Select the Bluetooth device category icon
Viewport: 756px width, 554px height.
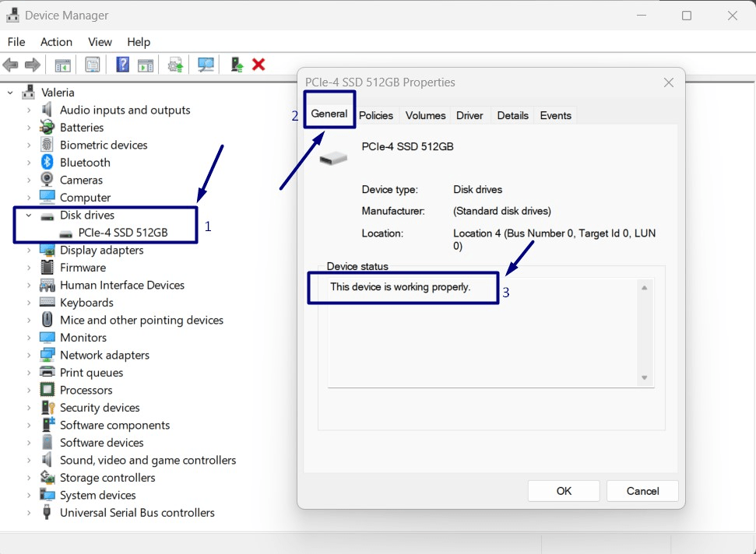pos(46,162)
